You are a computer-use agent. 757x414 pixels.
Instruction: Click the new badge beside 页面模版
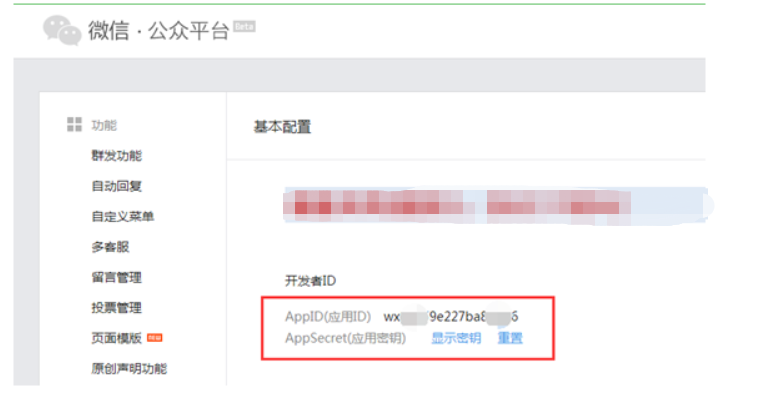pos(154,338)
